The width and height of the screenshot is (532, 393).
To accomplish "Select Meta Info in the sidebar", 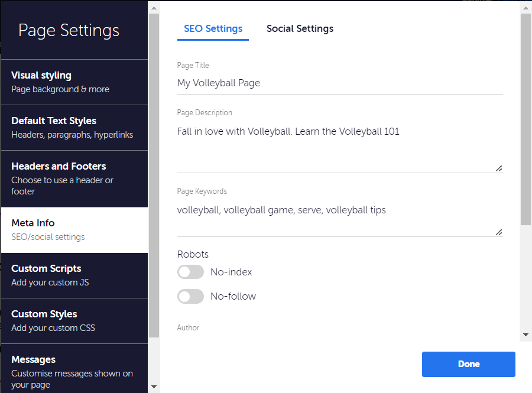I will pos(74,230).
